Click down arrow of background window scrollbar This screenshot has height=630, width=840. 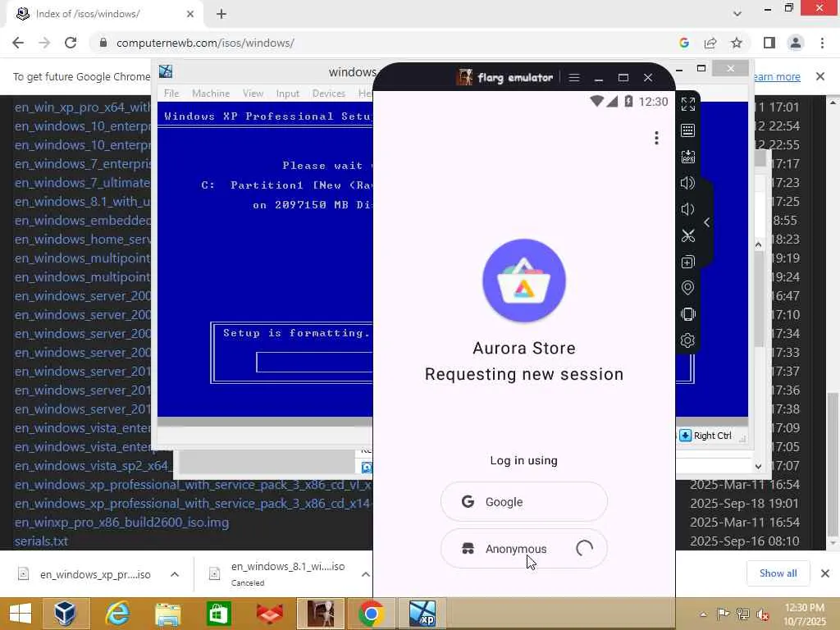click(759, 466)
